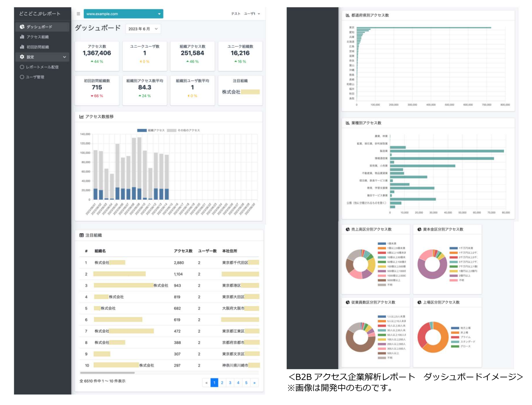Click the bar icon beside 業種別アクセス数

coord(348,123)
